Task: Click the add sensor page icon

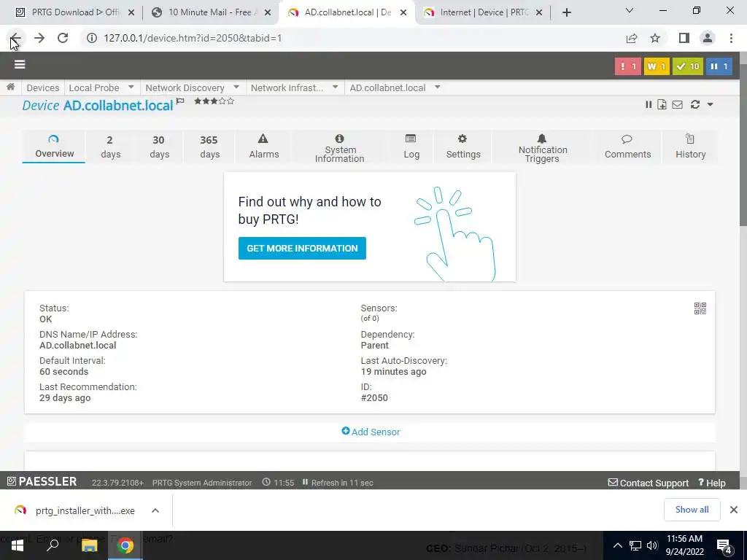Action: (662, 104)
